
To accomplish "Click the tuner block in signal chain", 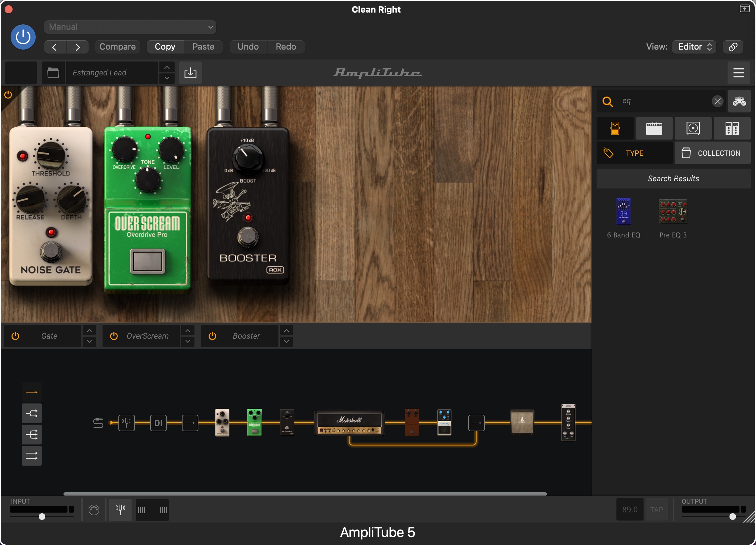I will tap(127, 423).
